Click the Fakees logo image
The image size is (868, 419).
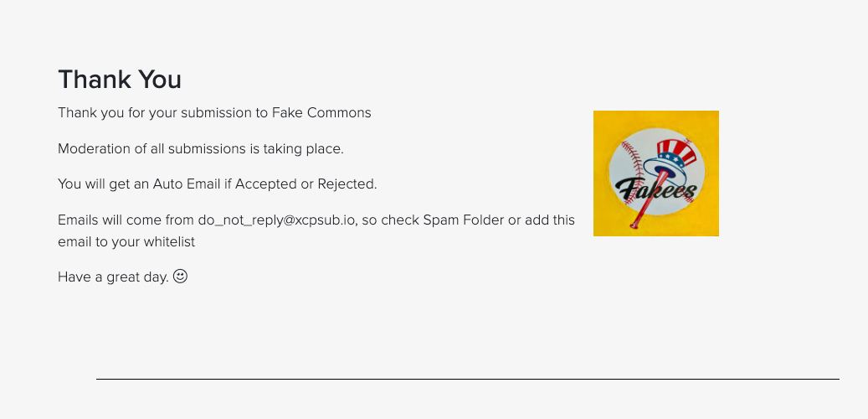[x=655, y=173]
